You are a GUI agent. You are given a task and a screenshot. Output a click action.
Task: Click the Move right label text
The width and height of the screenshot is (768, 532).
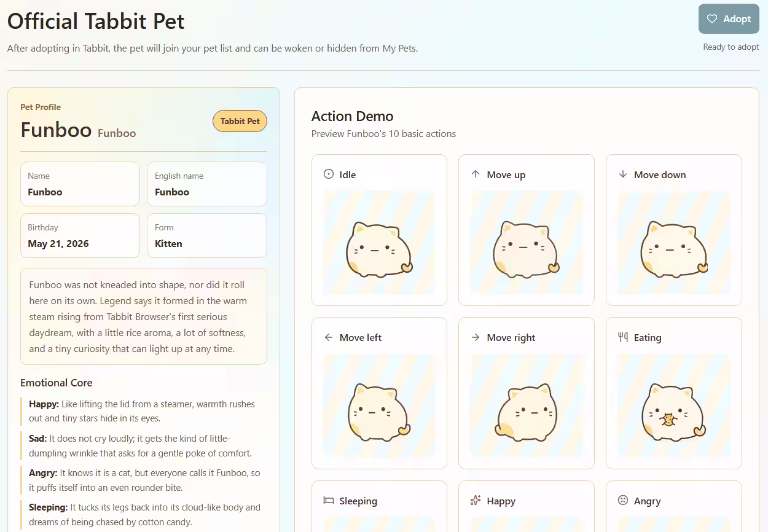pos(511,337)
